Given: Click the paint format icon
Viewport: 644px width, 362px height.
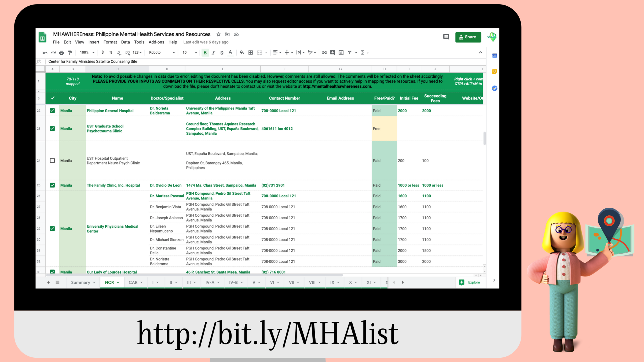Looking at the screenshot, I should point(70,53).
